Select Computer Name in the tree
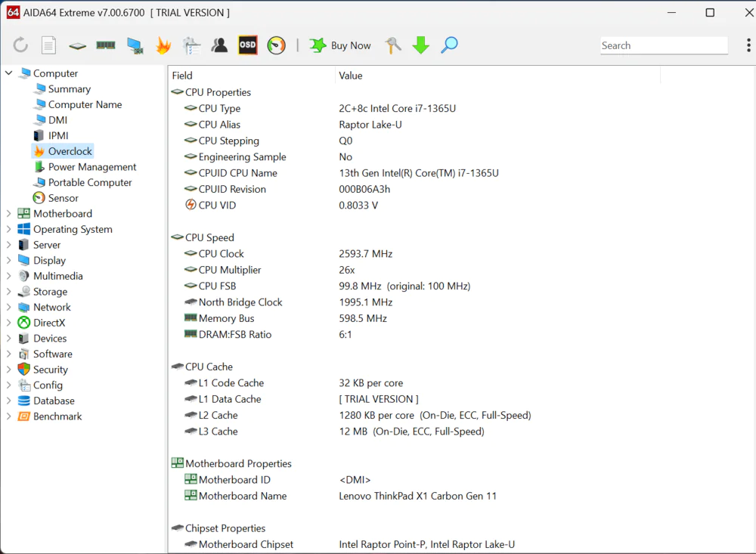Viewport: 756px width, 554px height. 79,104
